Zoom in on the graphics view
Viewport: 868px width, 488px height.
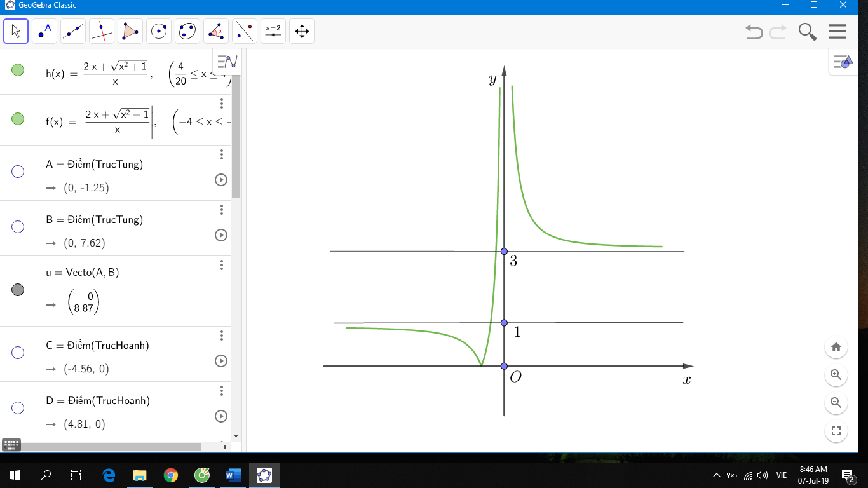[x=836, y=375]
